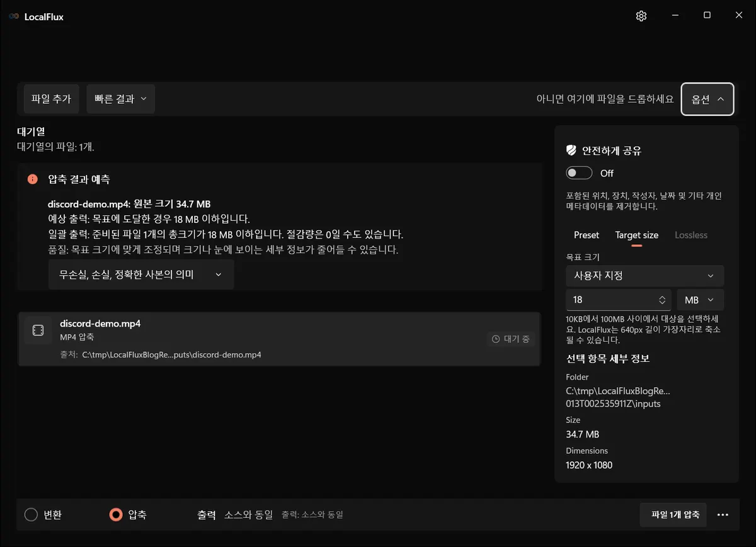Image resolution: width=756 pixels, height=547 pixels.
Task: Open settings with the gear icon
Action: click(x=641, y=16)
